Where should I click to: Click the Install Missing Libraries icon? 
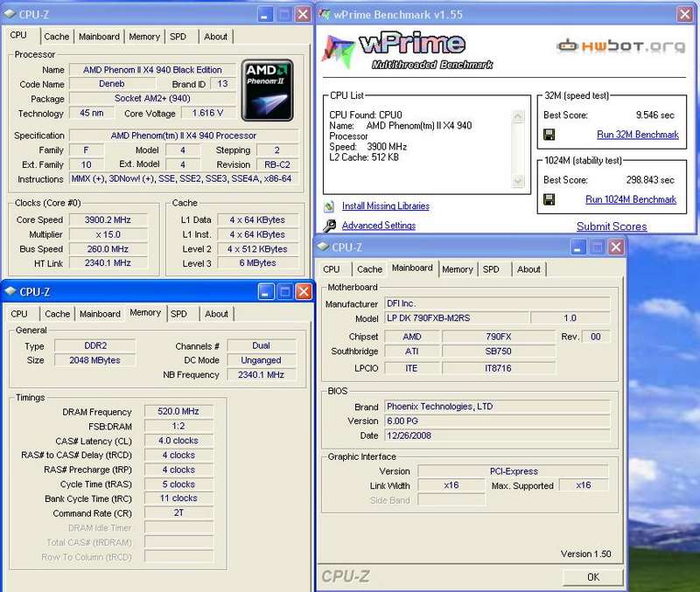330,206
